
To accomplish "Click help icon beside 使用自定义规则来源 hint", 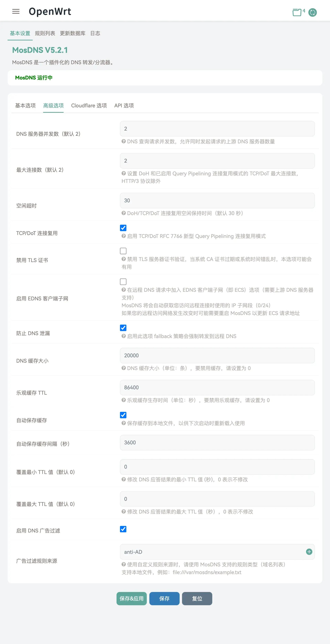I will click(x=123, y=564).
